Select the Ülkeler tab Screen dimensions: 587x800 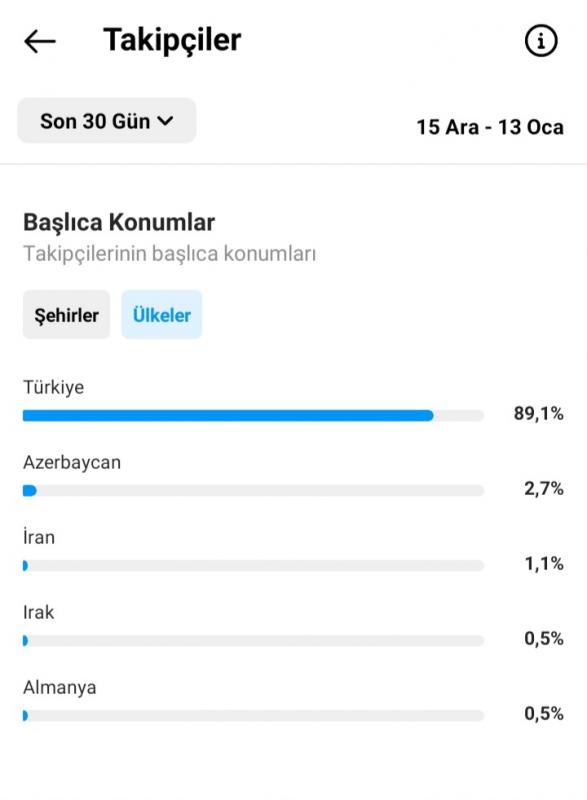[x=162, y=315]
